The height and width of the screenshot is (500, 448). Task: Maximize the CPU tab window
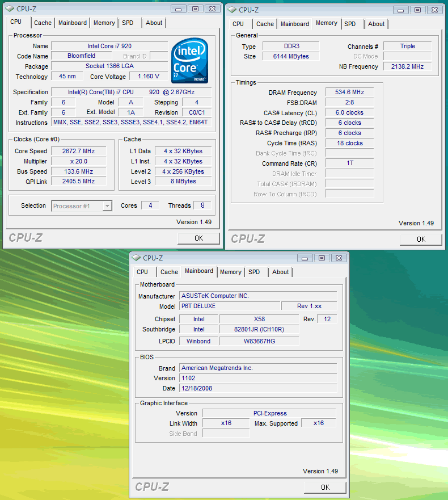coord(195,9)
